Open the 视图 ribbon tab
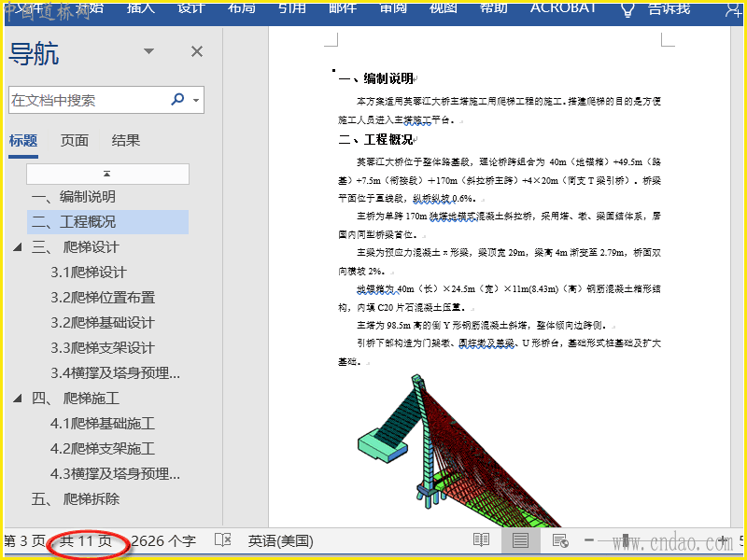 click(443, 7)
